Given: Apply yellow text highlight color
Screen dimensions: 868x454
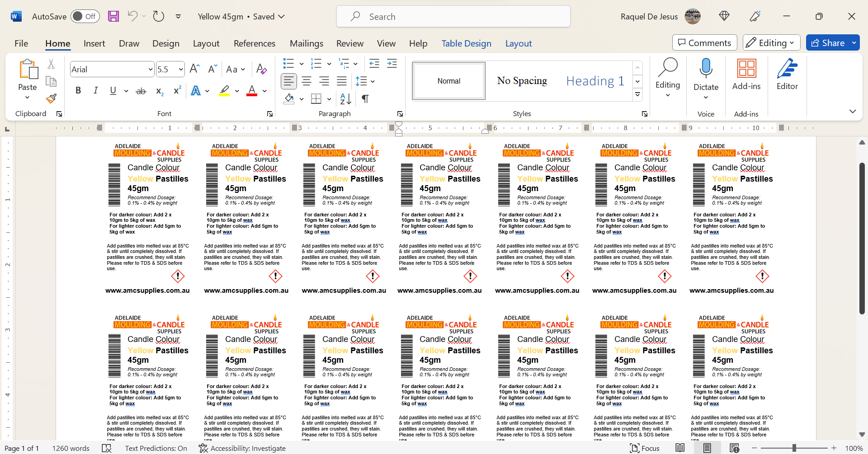Looking at the screenshot, I should click(224, 91).
